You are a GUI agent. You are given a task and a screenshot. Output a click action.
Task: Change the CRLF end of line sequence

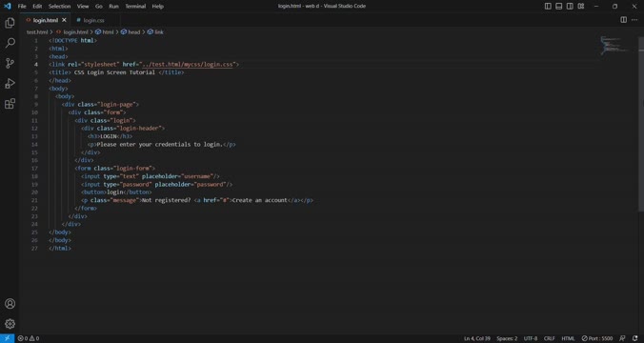(549, 338)
